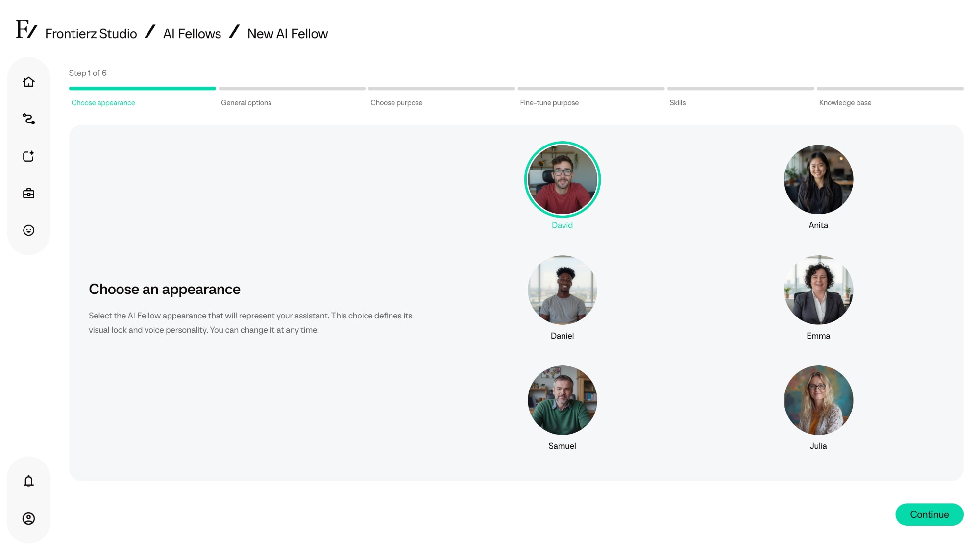
Task: Choose the Emma appearance
Action: pos(818,290)
